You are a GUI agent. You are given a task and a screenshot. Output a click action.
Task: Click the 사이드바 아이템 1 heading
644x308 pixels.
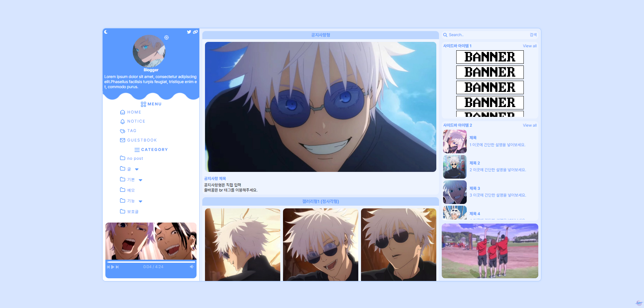tap(457, 46)
